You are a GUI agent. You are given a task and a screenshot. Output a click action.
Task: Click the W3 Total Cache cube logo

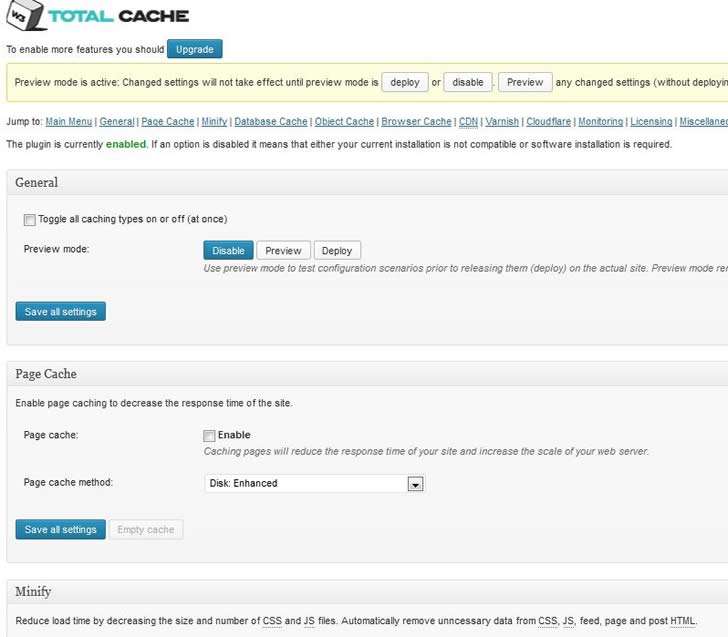click(x=26, y=15)
